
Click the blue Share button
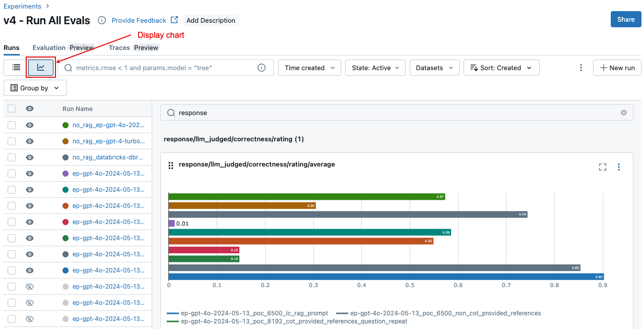point(626,19)
